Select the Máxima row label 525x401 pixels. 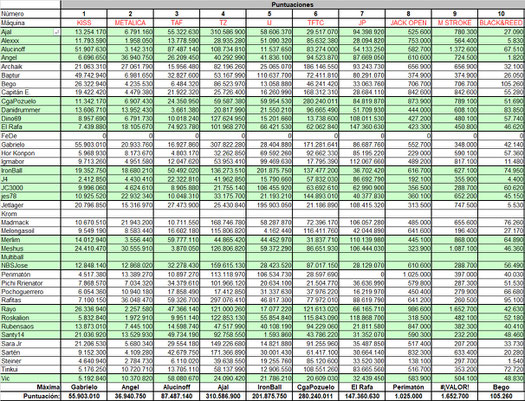[49, 387]
